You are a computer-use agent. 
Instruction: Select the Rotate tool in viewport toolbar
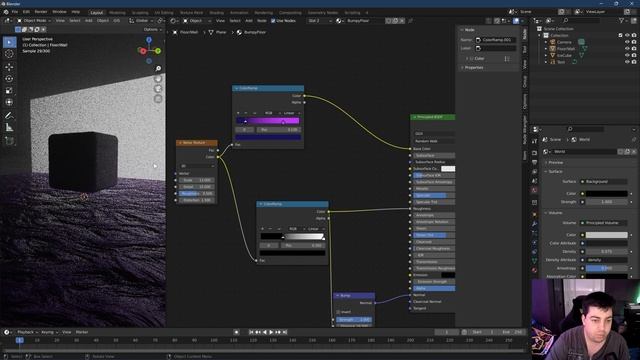pyautogui.click(x=9, y=79)
